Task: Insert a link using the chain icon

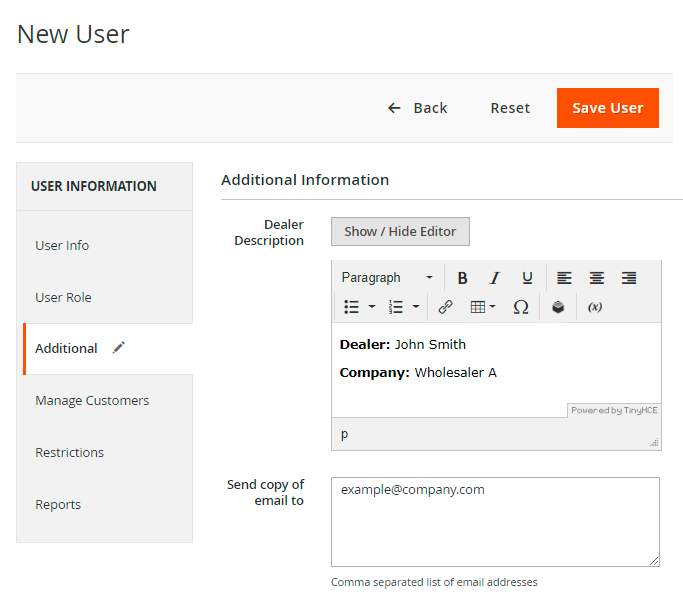Action: (446, 307)
